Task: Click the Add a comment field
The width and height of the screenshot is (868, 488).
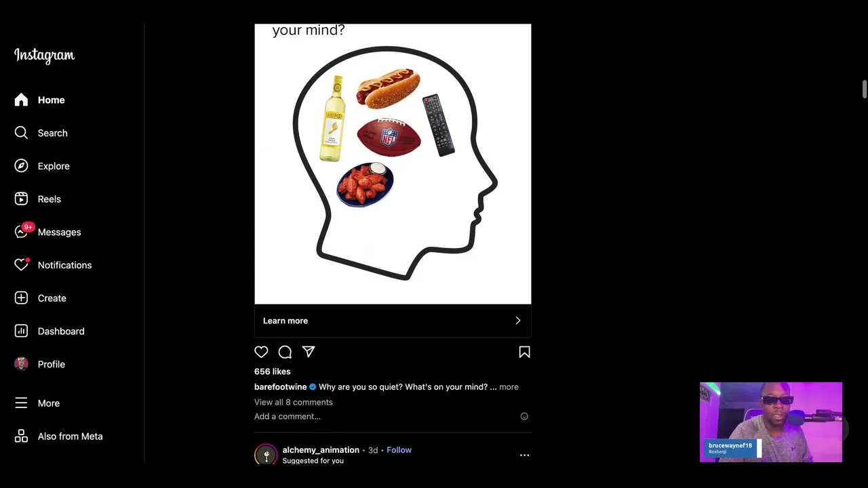Action: pos(288,416)
